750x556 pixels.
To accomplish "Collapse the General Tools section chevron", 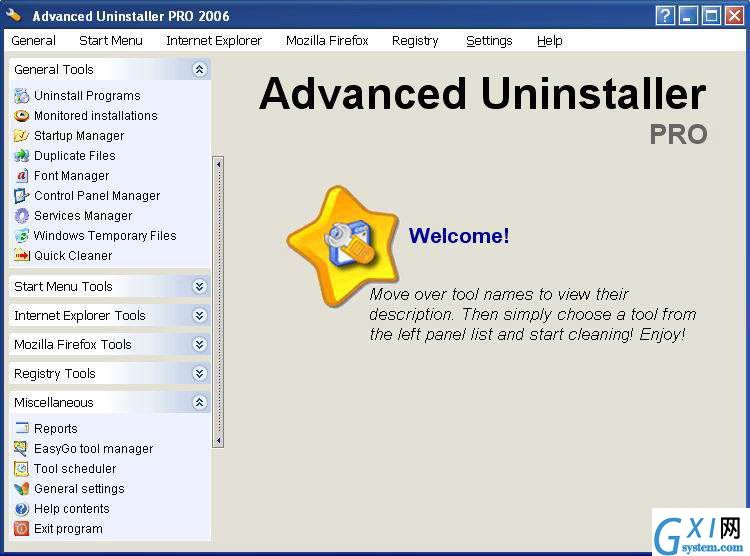I will click(199, 70).
